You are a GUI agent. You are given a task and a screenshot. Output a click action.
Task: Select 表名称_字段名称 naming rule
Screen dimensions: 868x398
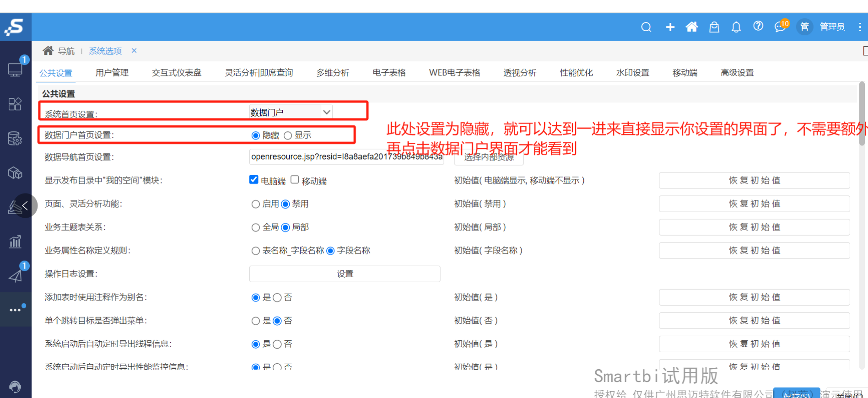tap(256, 251)
